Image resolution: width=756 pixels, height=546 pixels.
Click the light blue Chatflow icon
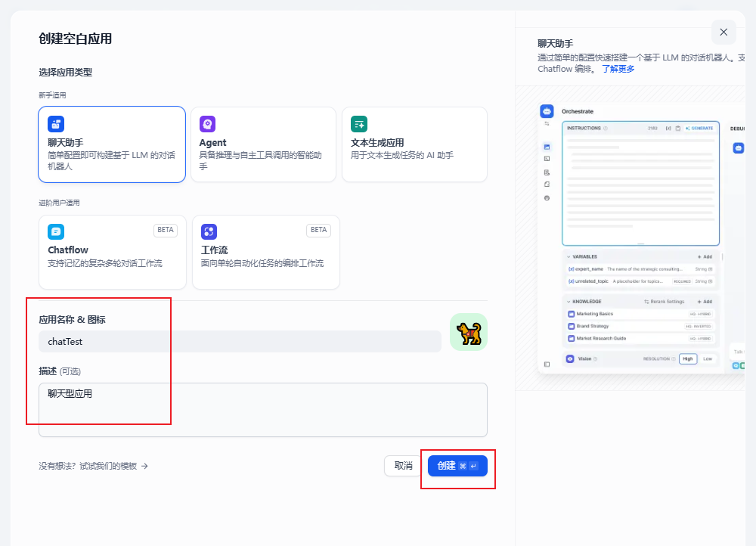pos(56,231)
